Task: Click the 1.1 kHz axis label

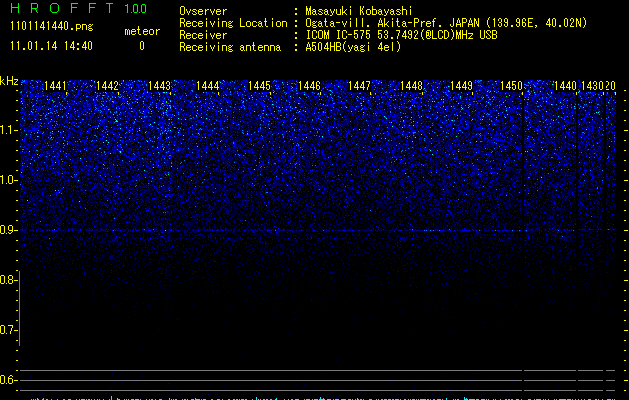Action: tap(8, 130)
